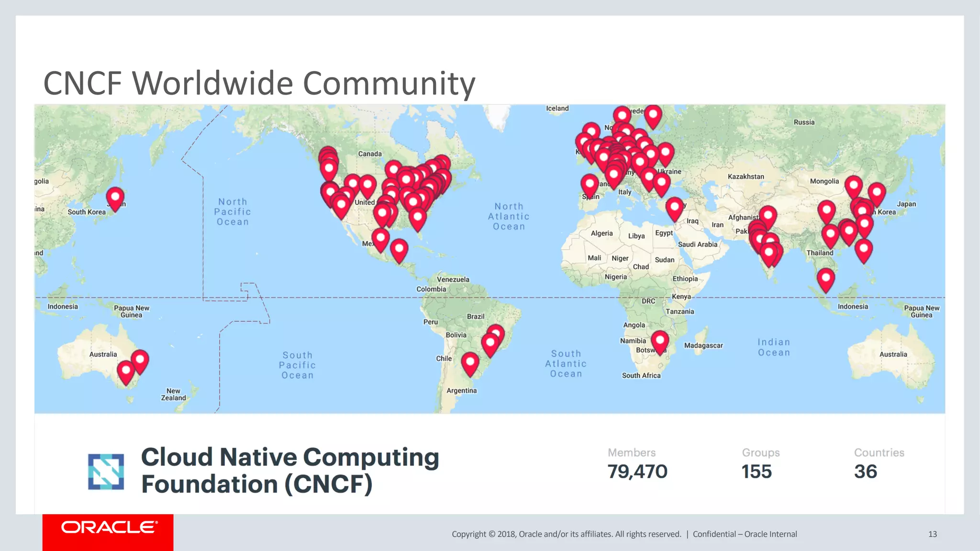Click the 'Indian Ocean' map label
Viewport: 980px width, 551px height.
coord(774,347)
